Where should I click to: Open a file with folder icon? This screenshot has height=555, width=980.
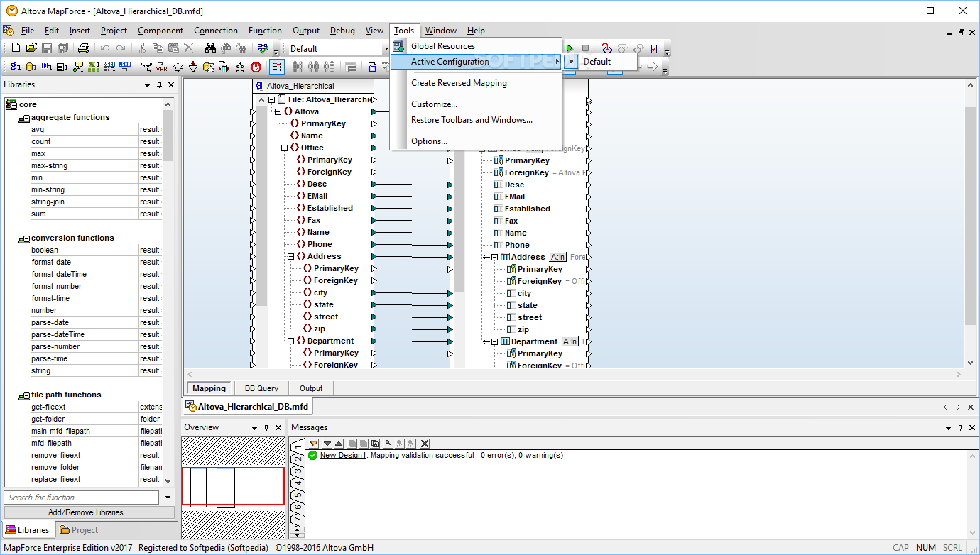tap(31, 48)
